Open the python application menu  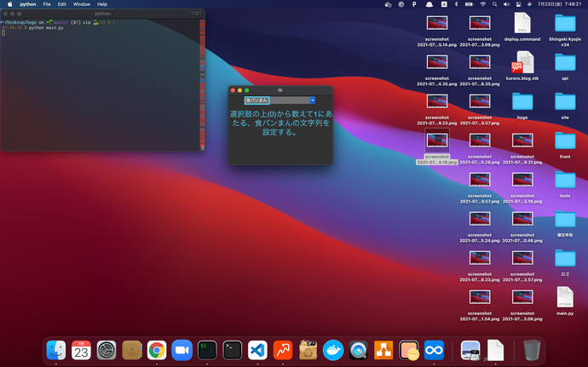(28, 4)
